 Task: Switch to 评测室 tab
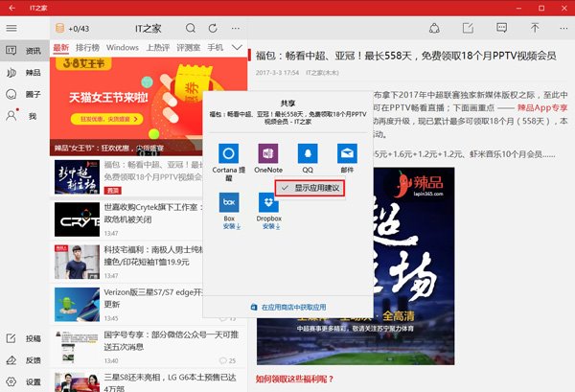click(x=189, y=48)
